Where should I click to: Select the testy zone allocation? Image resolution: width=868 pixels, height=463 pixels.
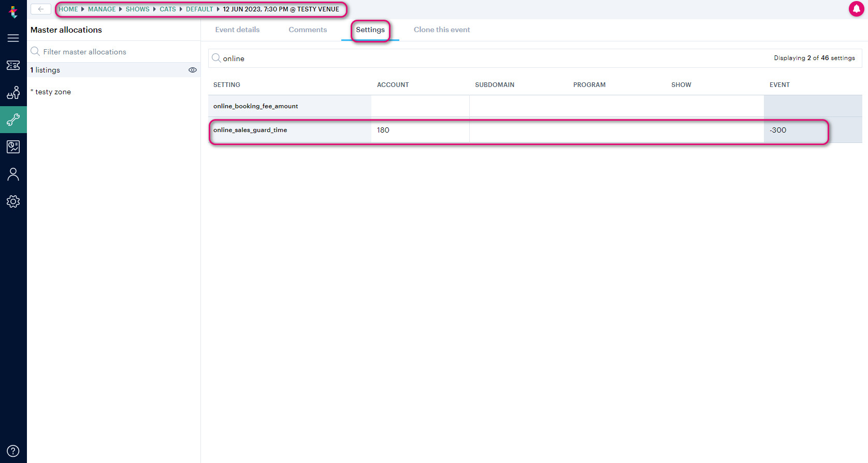[51, 92]
